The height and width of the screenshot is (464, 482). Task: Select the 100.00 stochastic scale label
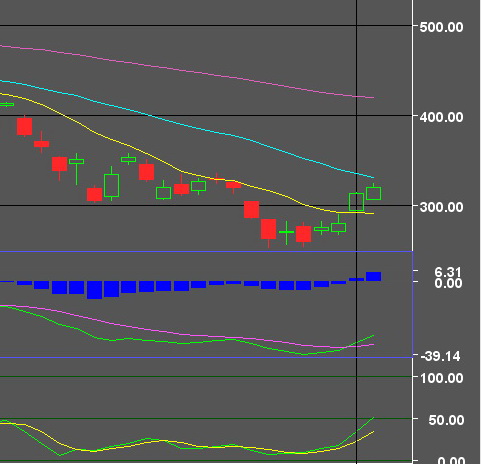click(x=442, y=378)
